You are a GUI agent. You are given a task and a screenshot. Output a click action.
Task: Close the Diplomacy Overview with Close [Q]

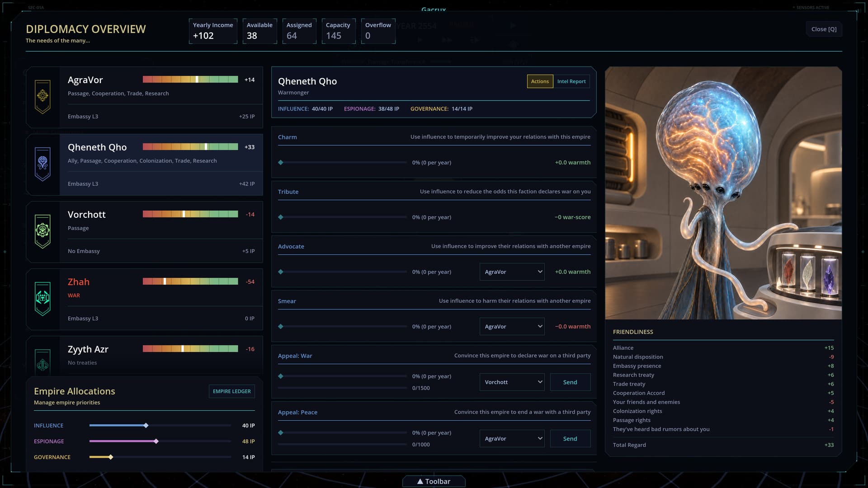coord(824,29)
